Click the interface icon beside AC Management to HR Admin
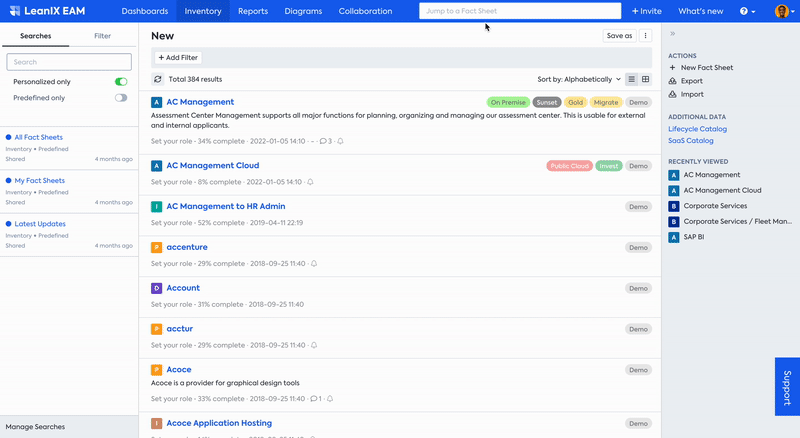This screenshot has width=800, height=438. click(157, 207)
